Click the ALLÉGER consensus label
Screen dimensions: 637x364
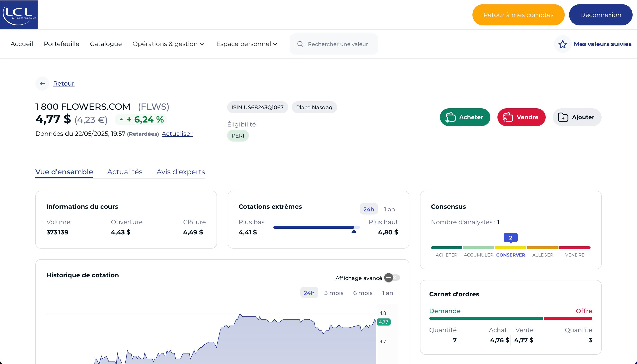point(543,255)
